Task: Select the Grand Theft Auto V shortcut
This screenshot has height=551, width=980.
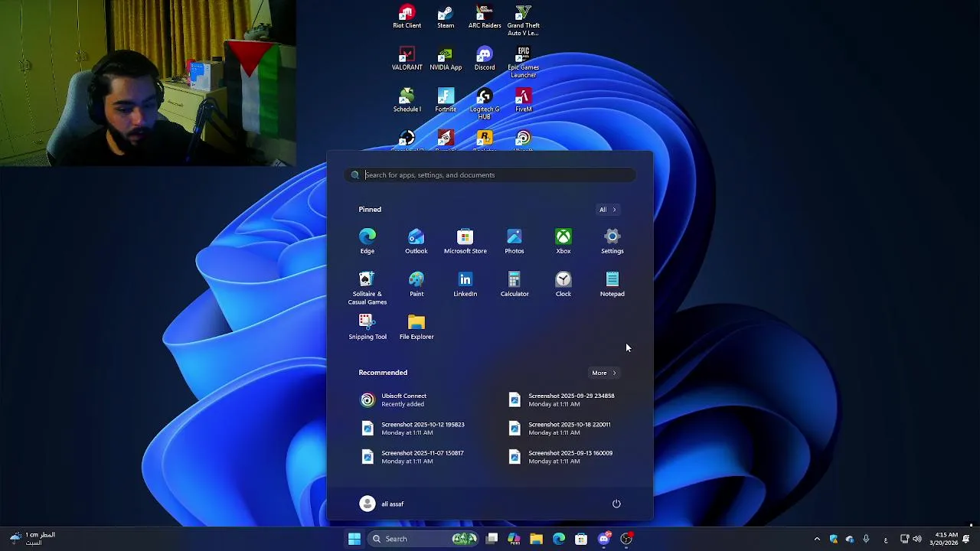Action: pyautogui.click(x=523, y=21)
